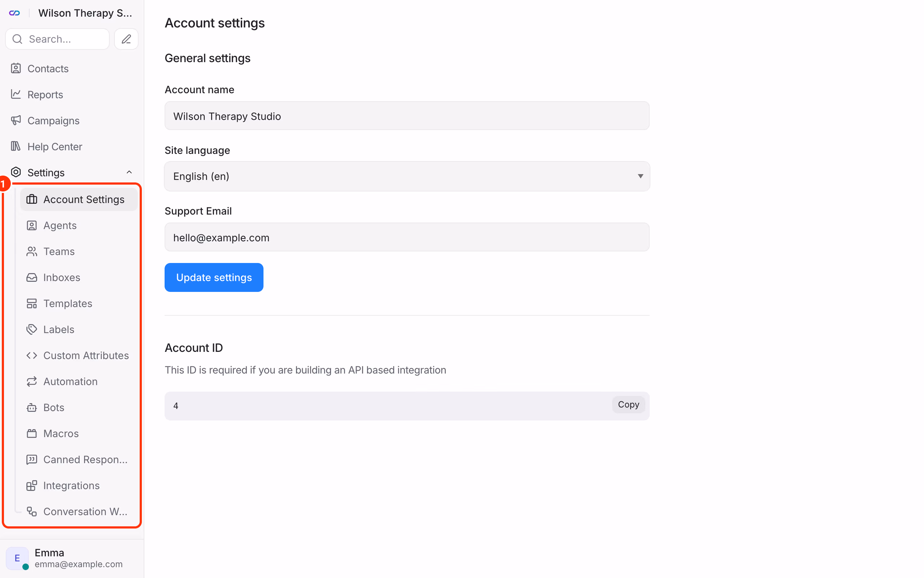Click the Reports chart icon

pyautogui.click(x=16, y=94)
